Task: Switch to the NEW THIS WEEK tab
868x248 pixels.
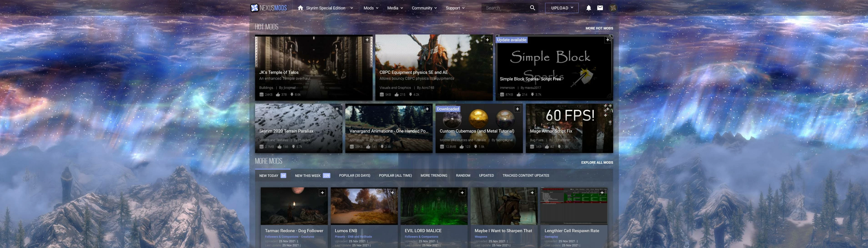Action: [312, 175]
